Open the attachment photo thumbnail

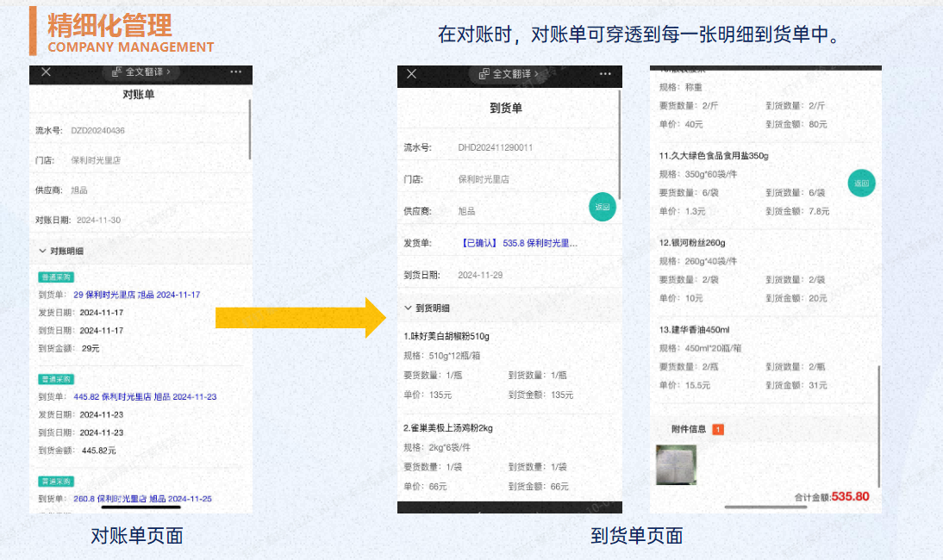(676, 465)
